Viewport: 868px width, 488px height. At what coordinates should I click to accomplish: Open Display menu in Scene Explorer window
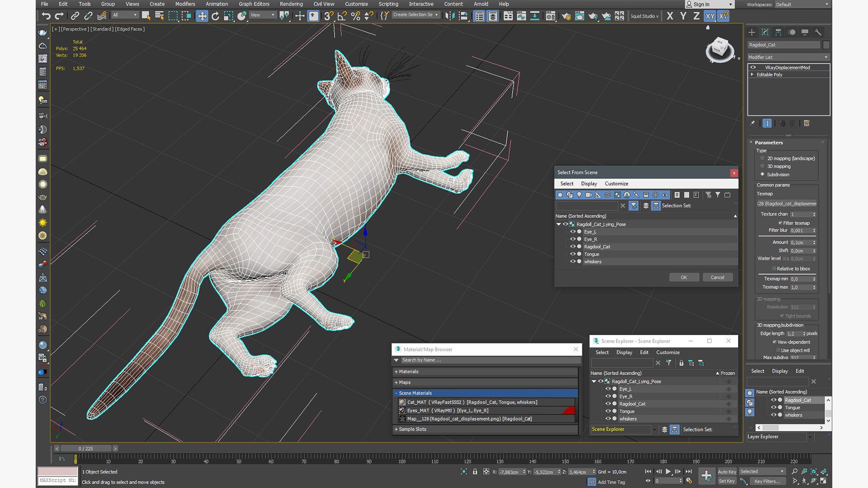pyautogui.click(x=624, y=352)
